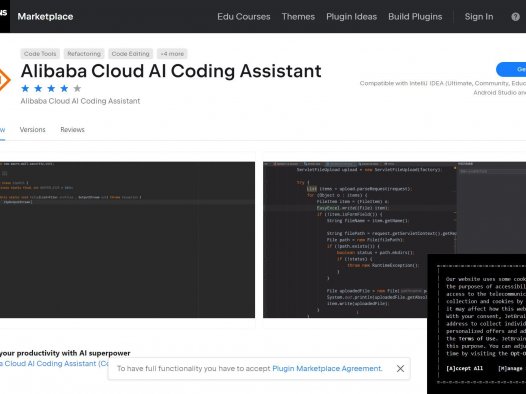Select the Refactoring tag
526x394 pixels.
click(x=84, y=54)
